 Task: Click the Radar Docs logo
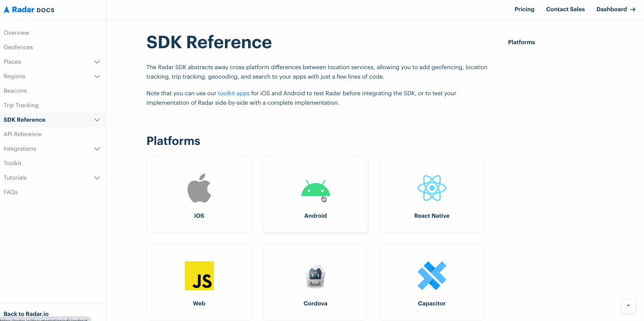(29, 10)
